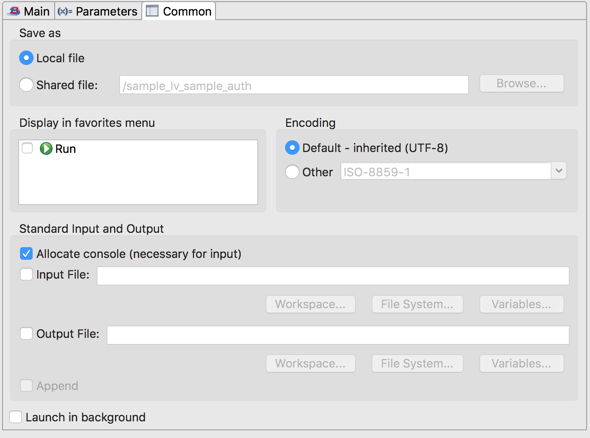Expand the ISO-8859-1 encoding dropdown arrow
590x438 pixels.
pyautogui.click(x=559, y=171)
